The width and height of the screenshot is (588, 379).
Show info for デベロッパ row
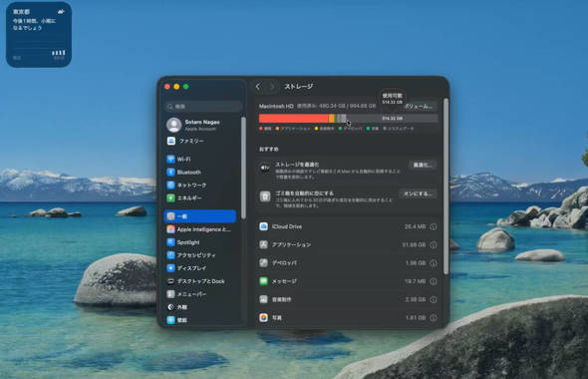434,263
